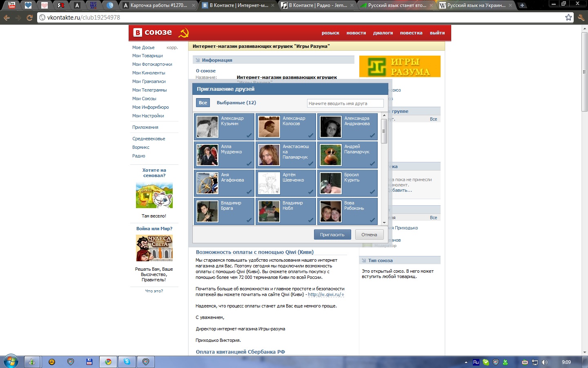Toggle Артём Шевченко invitation
Image resolution: width=588 pixels, height=368 pixels.
coord(286,183)
